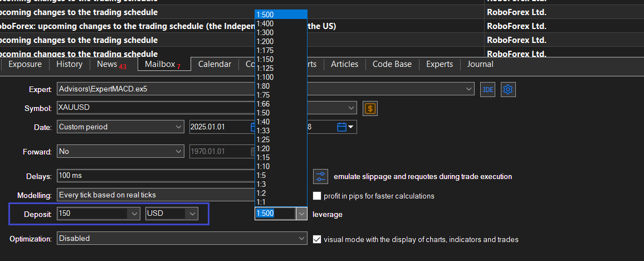The image size is (644, 261).
Task: Uncheck visual mode with charts checkbox
Action: [x=317, y=239]
